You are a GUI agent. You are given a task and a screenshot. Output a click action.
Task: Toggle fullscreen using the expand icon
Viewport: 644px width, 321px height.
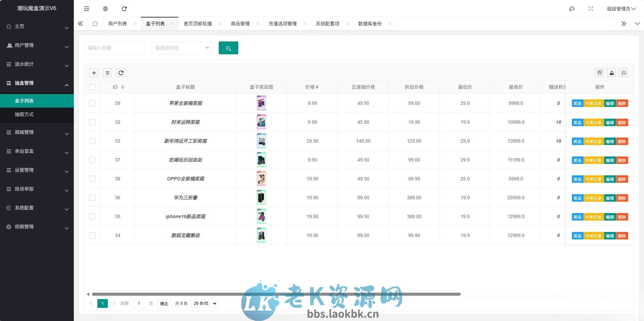tap(591, 8)
